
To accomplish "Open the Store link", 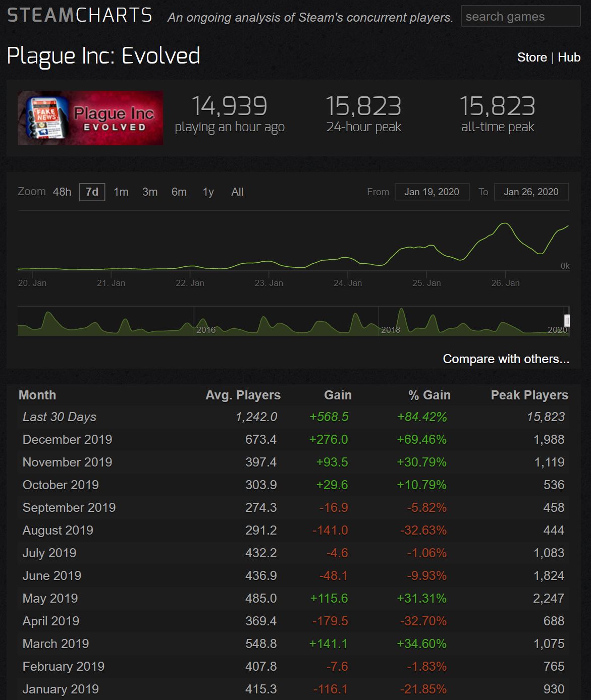I will (x=532, y=57).
